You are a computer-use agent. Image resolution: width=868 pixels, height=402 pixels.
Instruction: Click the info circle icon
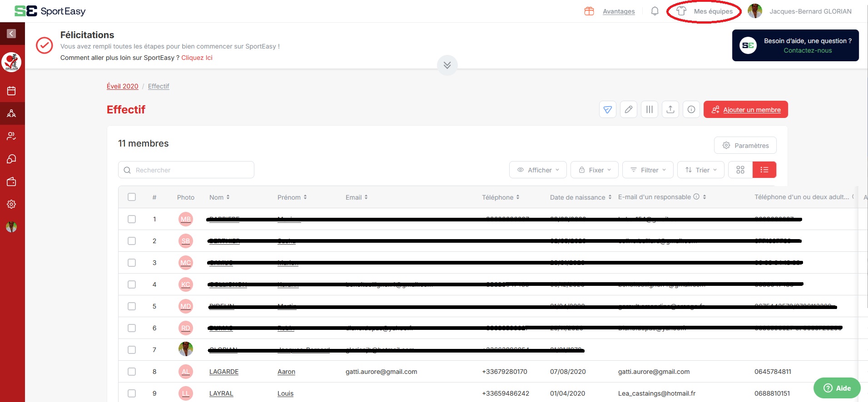pos(691,109)
